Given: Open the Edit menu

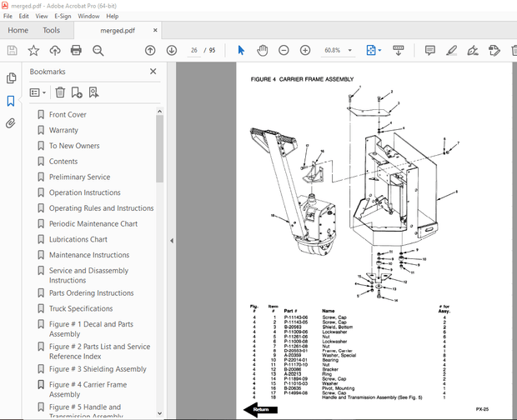Looking at the screenshot, I should pos(23,16).
